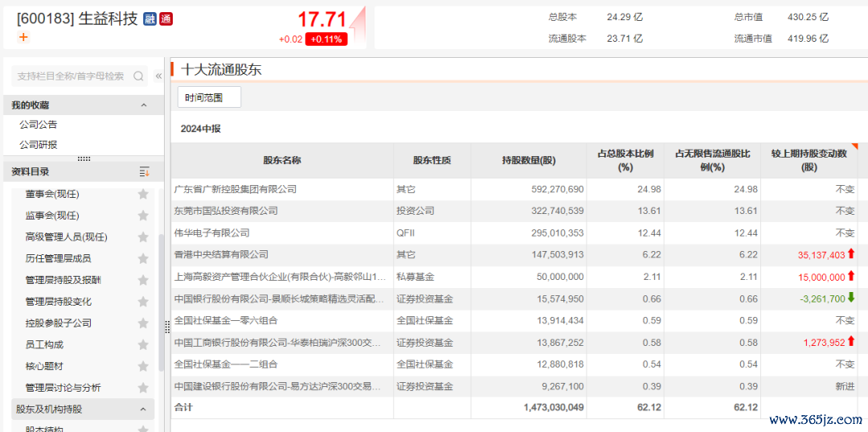Image resolution: width=868 pixels, height=432 pixels.
Task: Click the 资料目录 sort icon
Action: pos(145,171)
